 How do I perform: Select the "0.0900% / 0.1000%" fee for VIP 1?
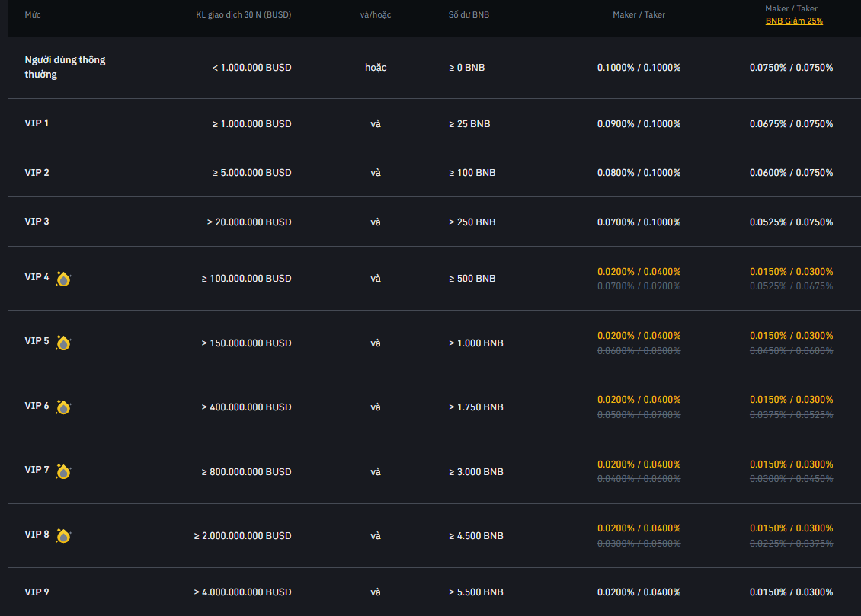click(639, 124)
